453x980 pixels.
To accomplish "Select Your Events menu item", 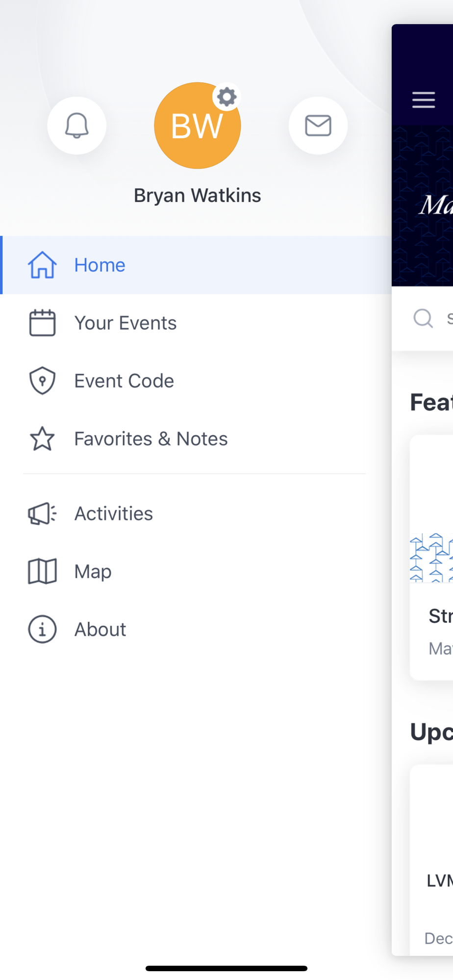I will coord(196,323).
